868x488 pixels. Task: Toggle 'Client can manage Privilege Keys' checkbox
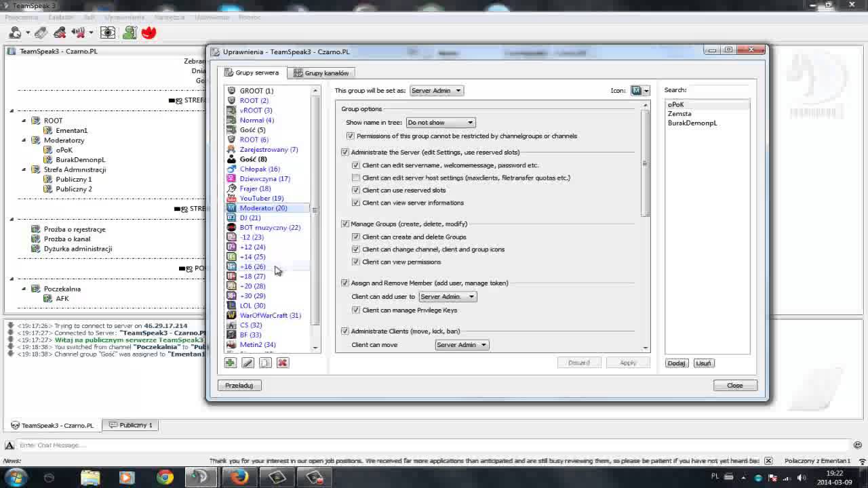coord(356,310)
